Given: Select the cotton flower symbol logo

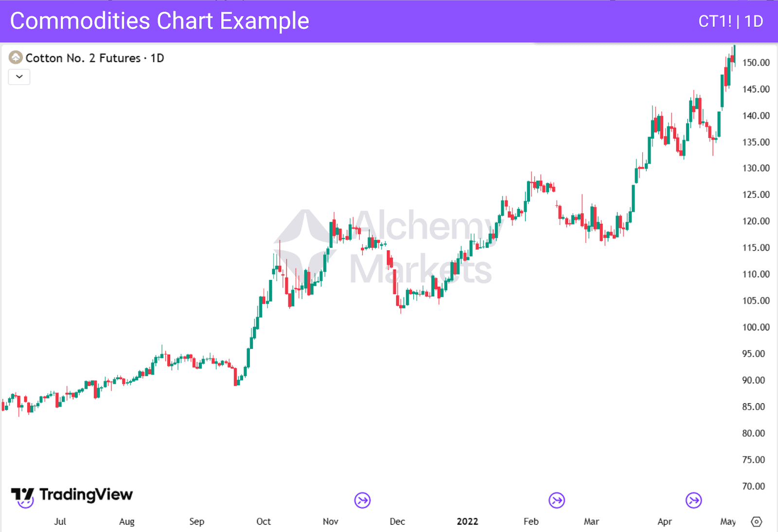Looking at the screenshot, I should click(16, 58).
